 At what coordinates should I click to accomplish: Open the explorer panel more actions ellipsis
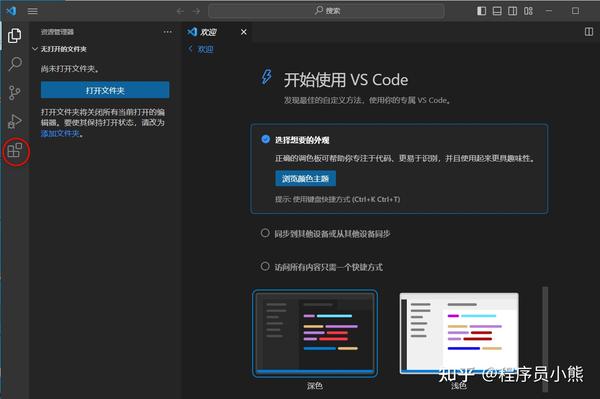click(x=167, y=32)
